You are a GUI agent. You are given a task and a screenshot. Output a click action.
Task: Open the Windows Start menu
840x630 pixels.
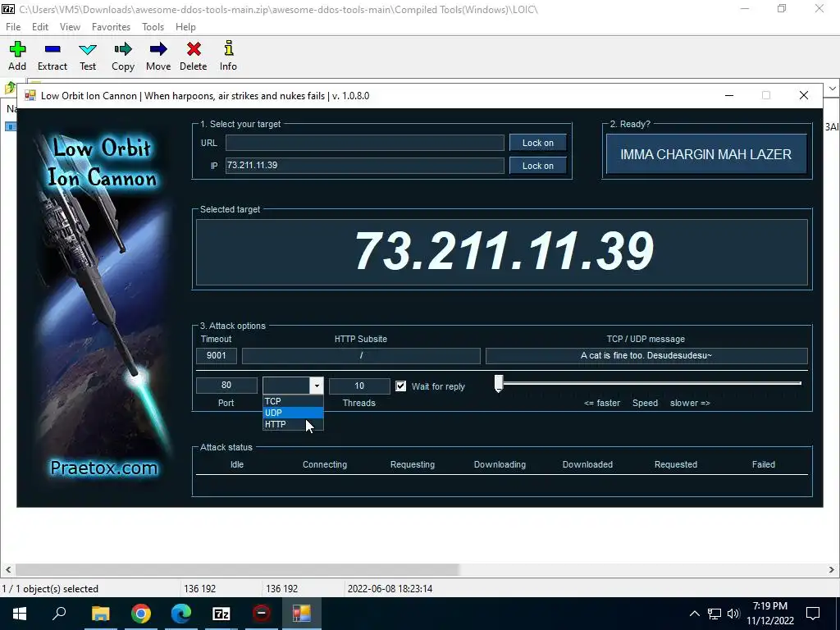click(20, 614)
